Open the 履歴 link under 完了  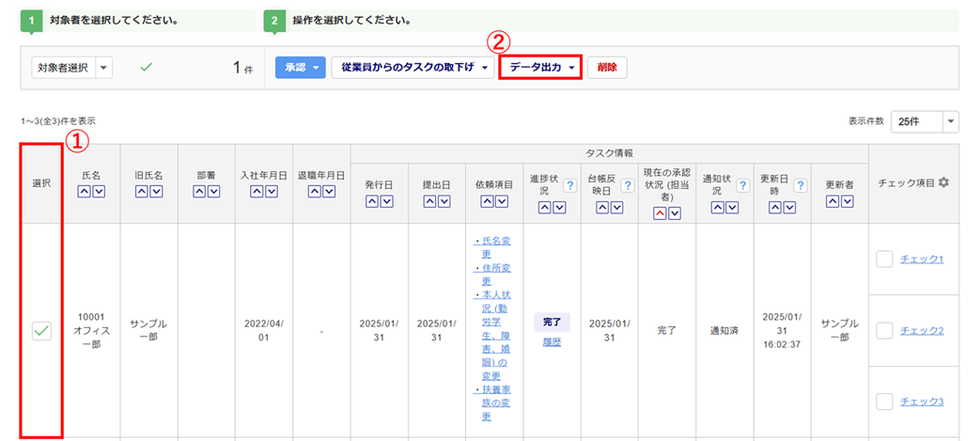coord(551,344)
